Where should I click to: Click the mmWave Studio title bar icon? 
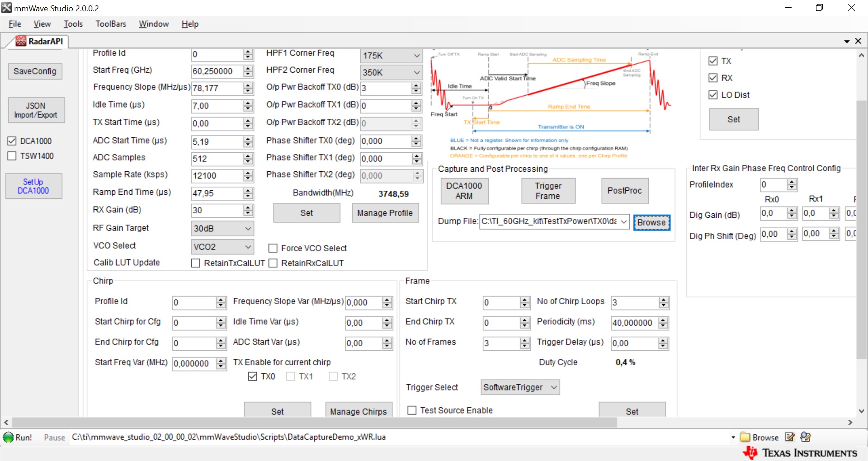coord(6,8)
